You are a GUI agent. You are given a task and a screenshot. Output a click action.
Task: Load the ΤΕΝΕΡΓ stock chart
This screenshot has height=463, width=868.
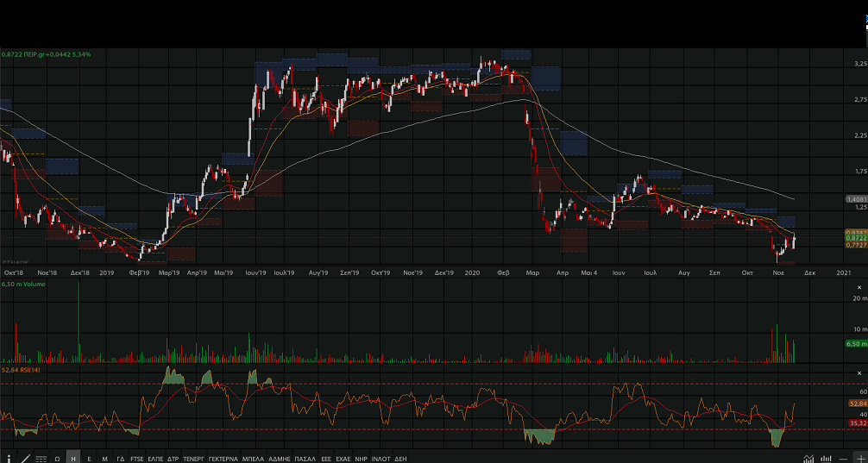coord(194,458)
